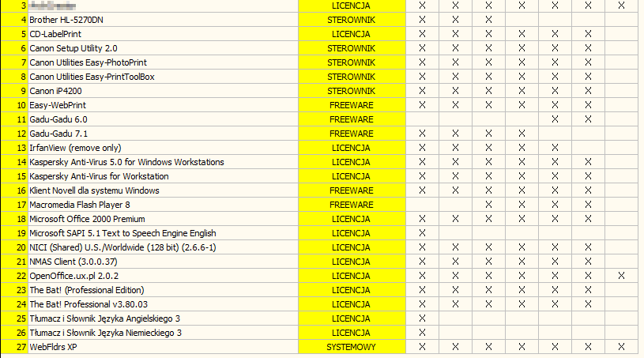Select Canon Utilities Easy-PrintToolBox entry
This screenshot has width=644, height=358.
pyautogui.click(x=163, y=77)
